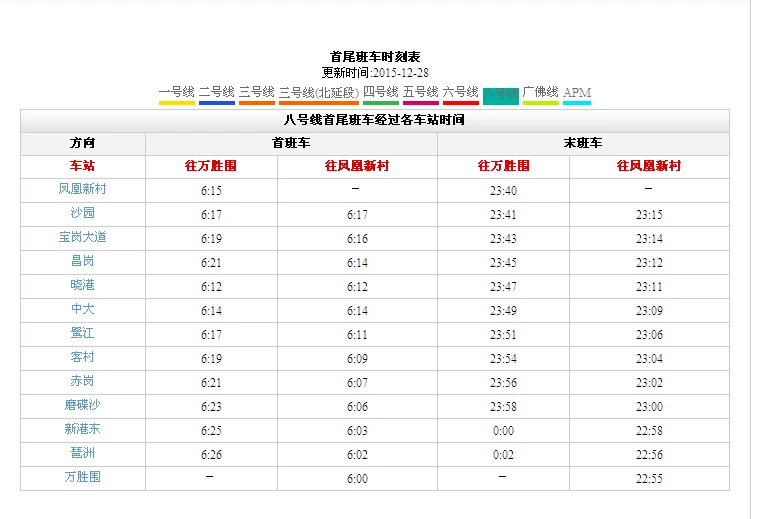This screenshot has height=519, width=764.
Task: Click the 0:00 cell in 新港东 row
Action: click(503, 431)
